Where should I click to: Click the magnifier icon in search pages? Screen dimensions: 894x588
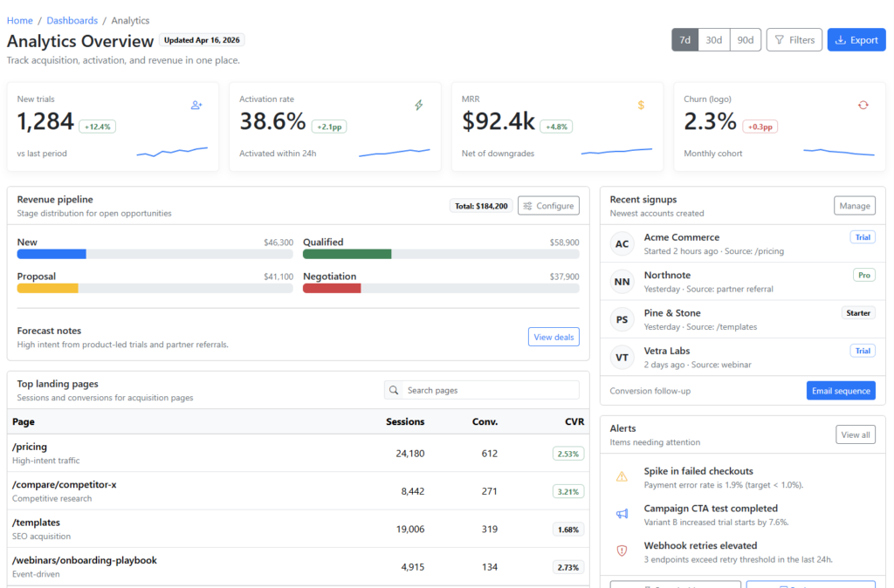395,390
